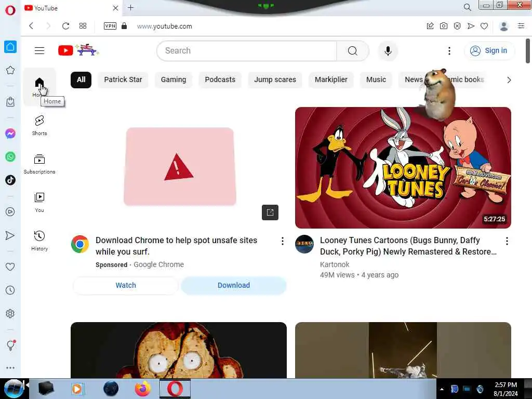Open My Flow arrow in Opera sidebar
532x399 pixels.
point(10,235)
